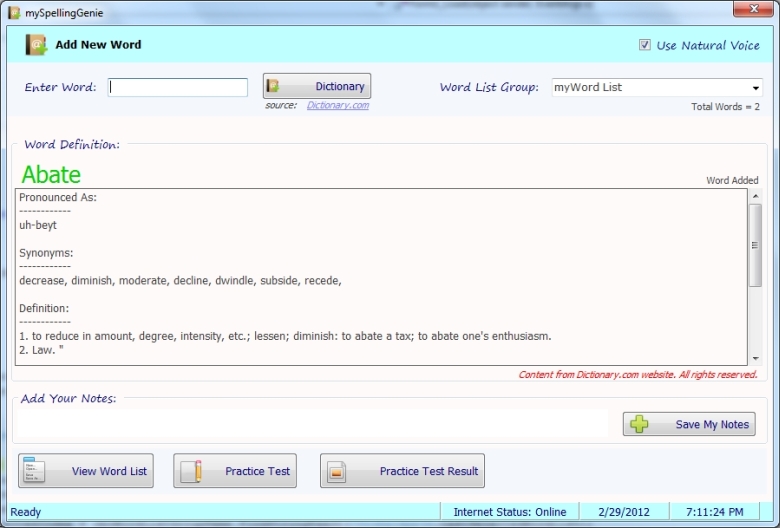The image size is (780, 528).
Task: Click inside the Add Your Notes text area
Action: [312, 423]
